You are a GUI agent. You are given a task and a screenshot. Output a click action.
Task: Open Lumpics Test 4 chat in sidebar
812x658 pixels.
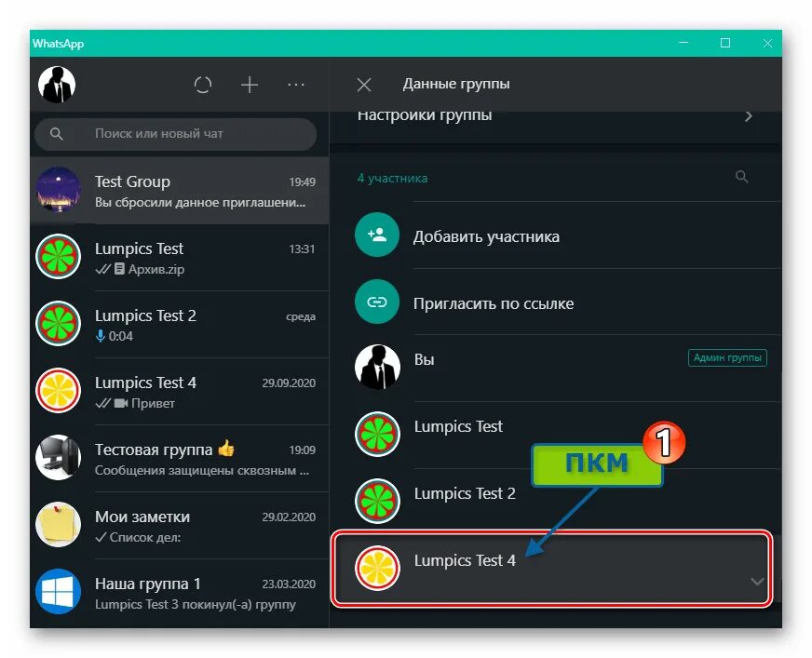(x=179, y=391)
